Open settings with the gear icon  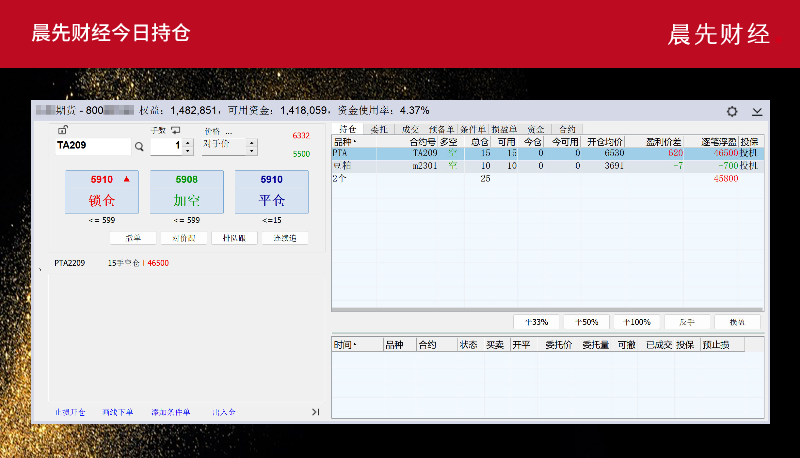point(732,111)
